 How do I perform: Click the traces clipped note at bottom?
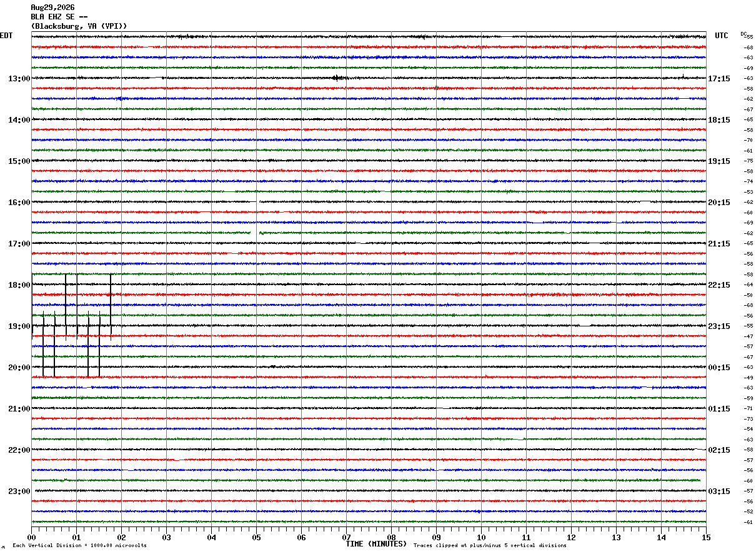[x=490, y=546]
